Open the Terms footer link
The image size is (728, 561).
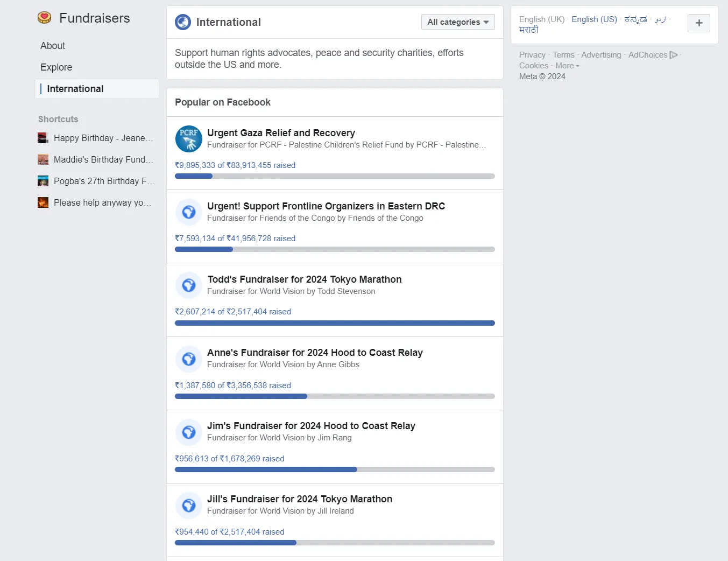(563, 55)
